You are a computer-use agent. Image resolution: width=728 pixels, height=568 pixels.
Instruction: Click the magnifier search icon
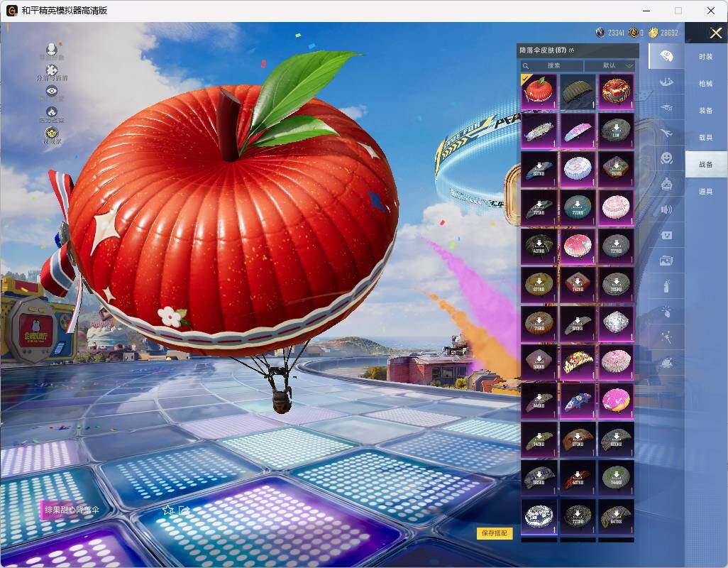pos(526,66)
